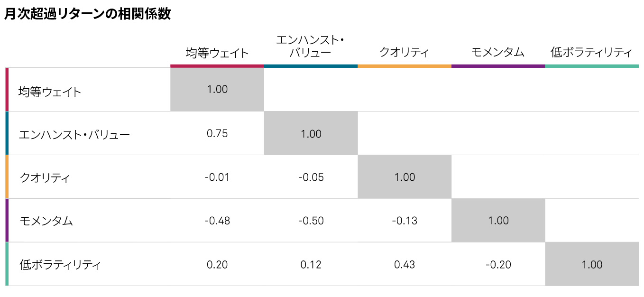
Task: Select the エンハンスト・バリュー column header
Action: pos(310,46)
